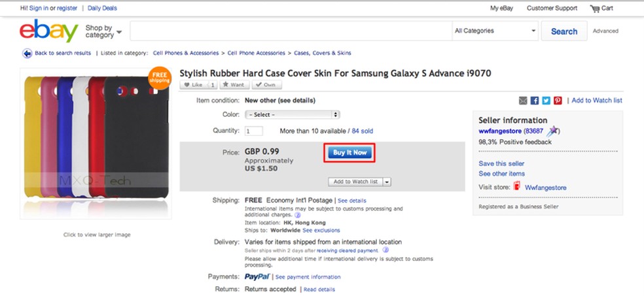Screen dimensions: 644x296
Task: Click the blue Search button
Action: tap(563, 31)
